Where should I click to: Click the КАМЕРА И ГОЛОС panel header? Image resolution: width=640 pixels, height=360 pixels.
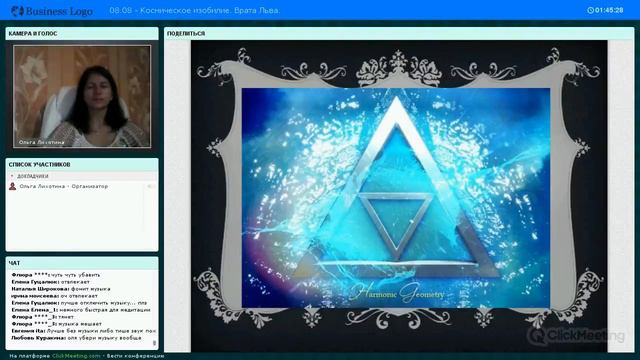(82, 33)
